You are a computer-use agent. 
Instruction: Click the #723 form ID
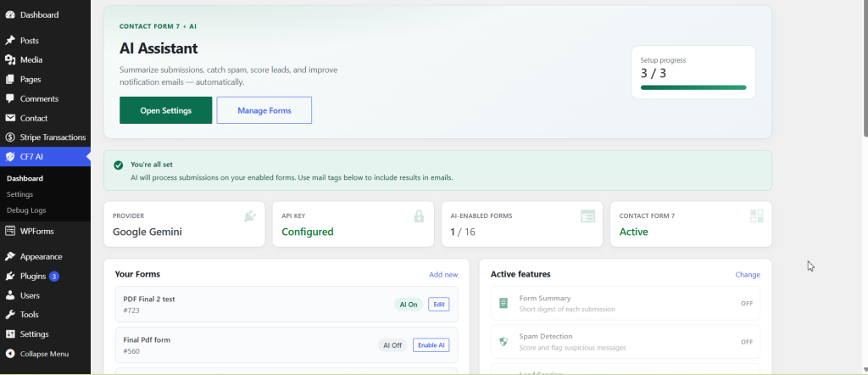(x=131, y=311)
